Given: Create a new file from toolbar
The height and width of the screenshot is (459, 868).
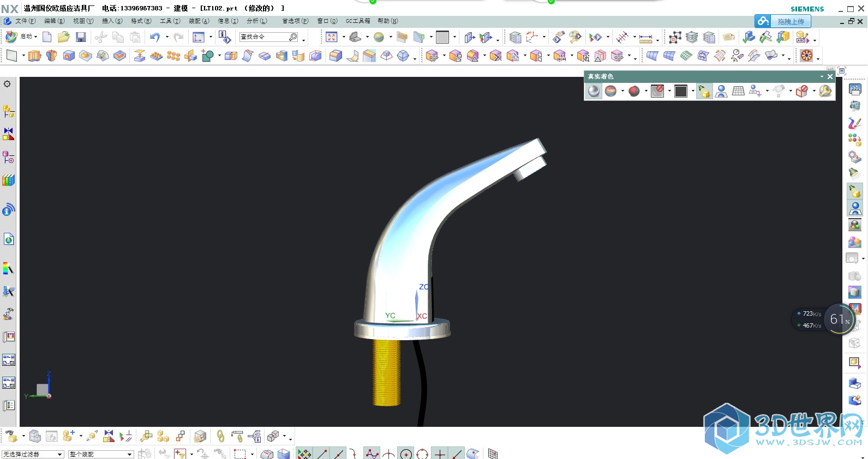Looking at the screenshot, I should point(47,37).
